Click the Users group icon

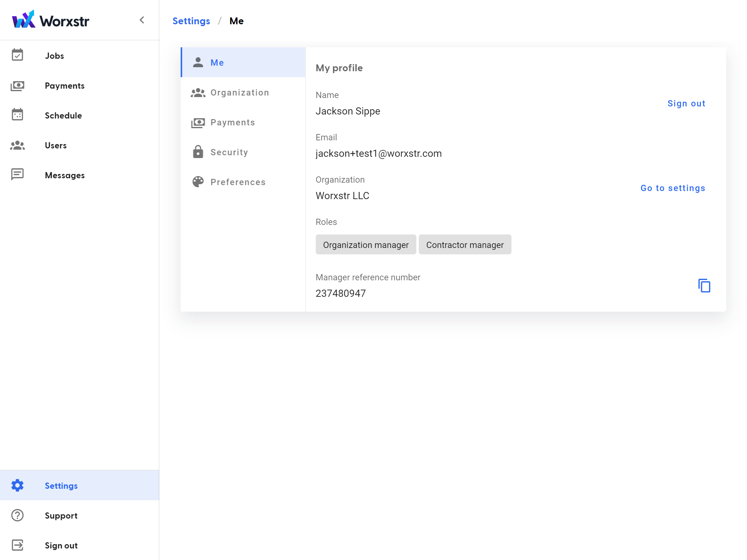click(x=17, y=145)
